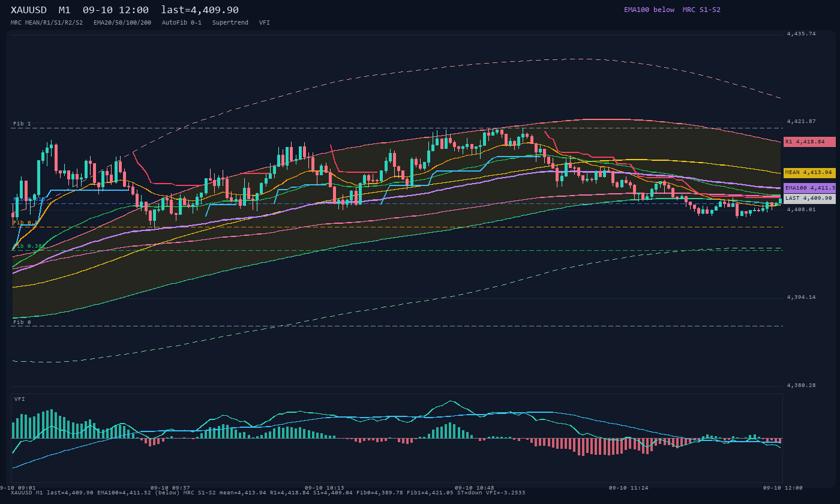Click the 'MRC MEAN/R1/S1/R2/S2' indicator legend
Viewport: 840px width, 504px height.
(47, 22)
